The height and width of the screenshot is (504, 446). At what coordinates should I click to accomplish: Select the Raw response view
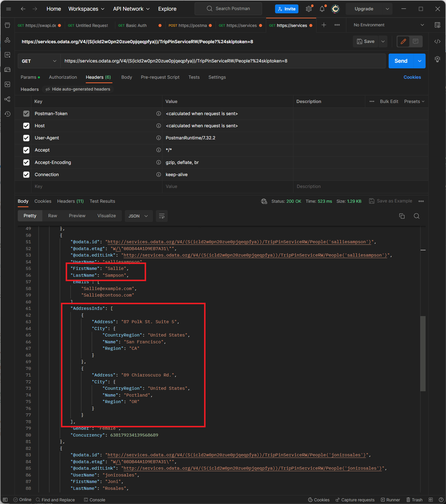point(52,216)
